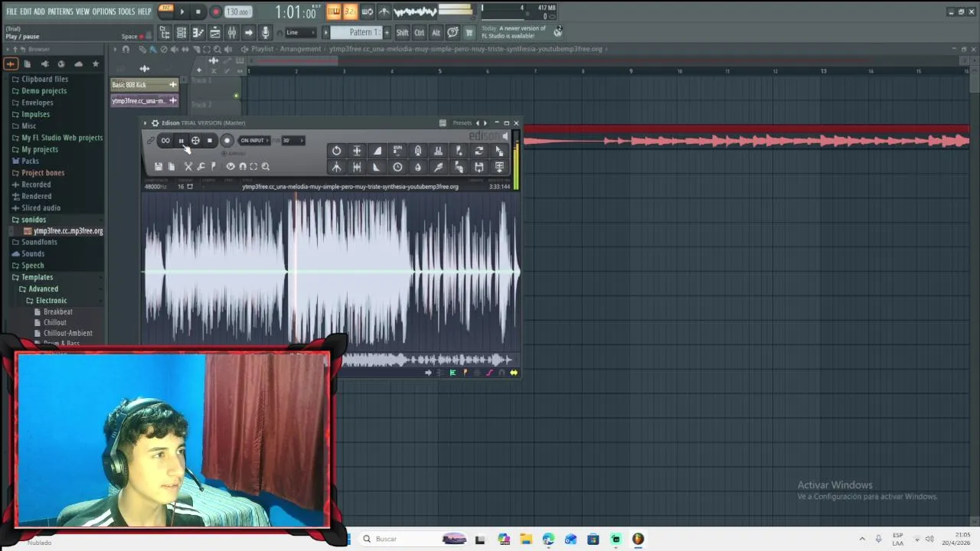Open My FL Studio Web projects folder
The height and width of the screenshot is (551, 980).
point(62,138)
